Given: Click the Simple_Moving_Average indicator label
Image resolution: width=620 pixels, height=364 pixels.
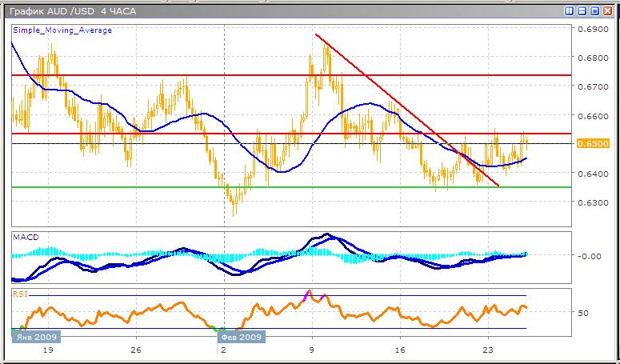Looking at the screenshot, I should pyautogui.click(x=62, y=30).
